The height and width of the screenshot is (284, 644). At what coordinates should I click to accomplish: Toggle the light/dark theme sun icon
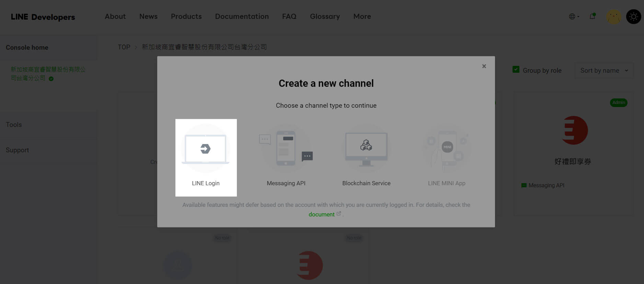pos(633,16)
